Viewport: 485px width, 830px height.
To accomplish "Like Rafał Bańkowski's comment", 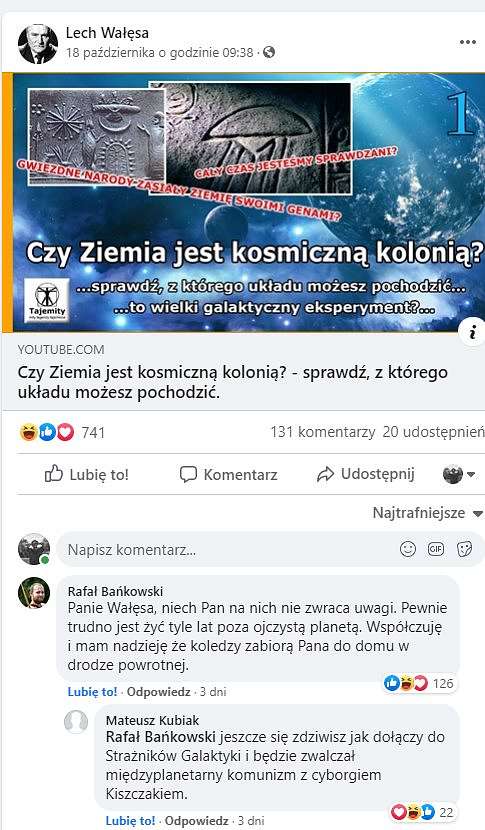I will pos(92,692).
